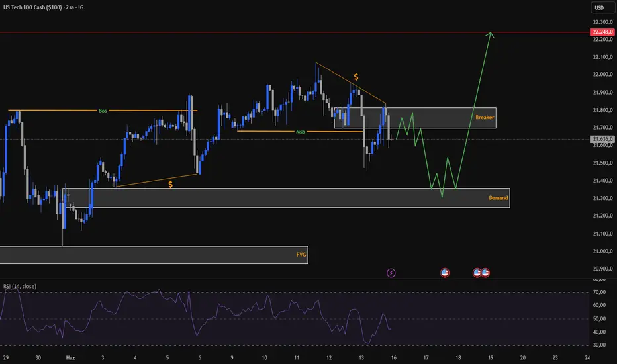This screenshot has width=617, height=364.
Task: Click the RSI 50,00 scale value
Action: pyautogui.click(x=599, y=319)
